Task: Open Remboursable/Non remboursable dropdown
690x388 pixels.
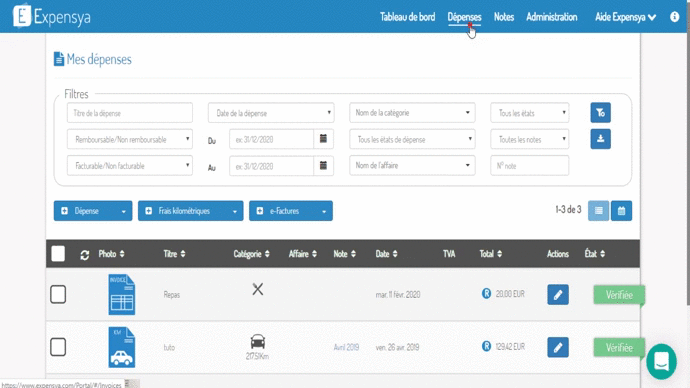Action: [x=130, y=139]
